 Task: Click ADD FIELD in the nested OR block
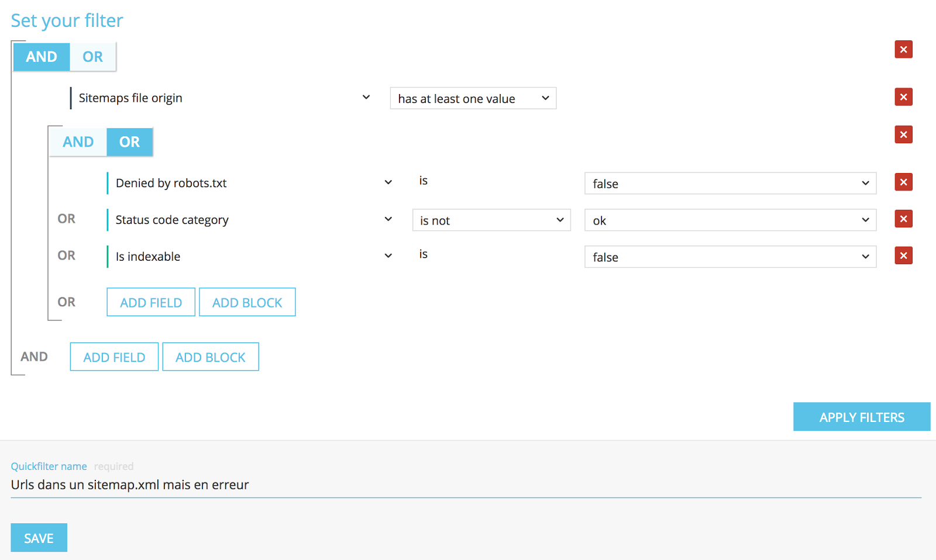click(151, 302)
